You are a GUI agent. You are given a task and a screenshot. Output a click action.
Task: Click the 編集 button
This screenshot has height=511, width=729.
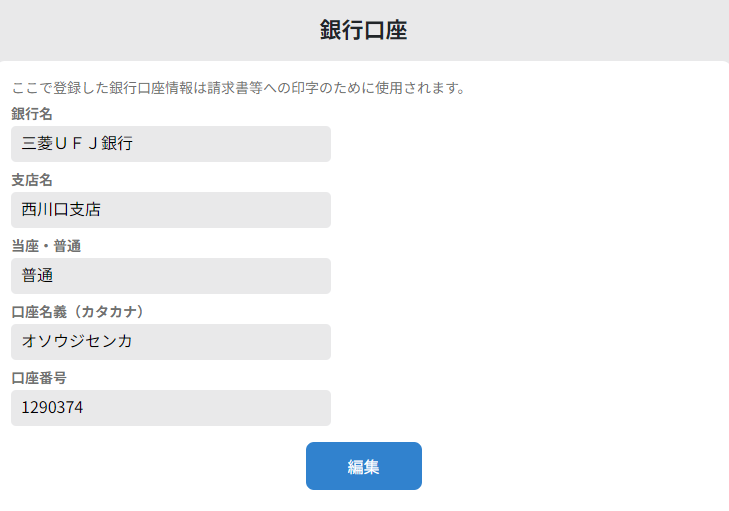pyautogui.click(x=363, y=466)
